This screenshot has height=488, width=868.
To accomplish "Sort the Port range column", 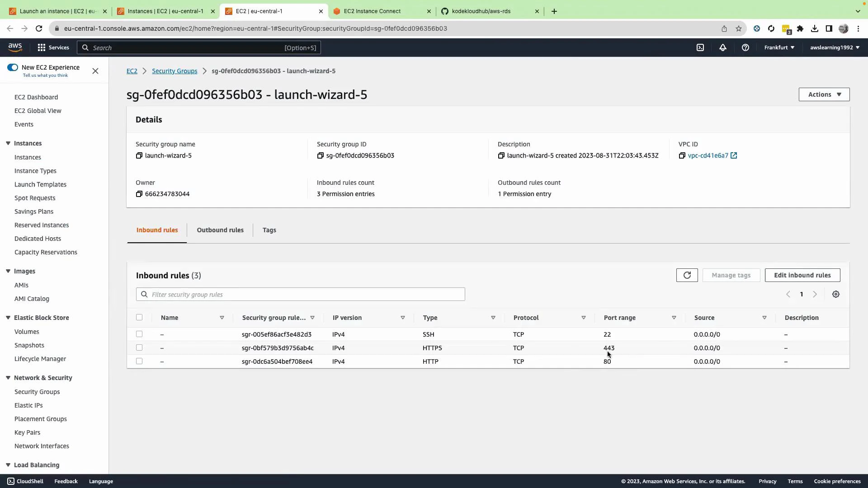I will click(x=674, y=318).
